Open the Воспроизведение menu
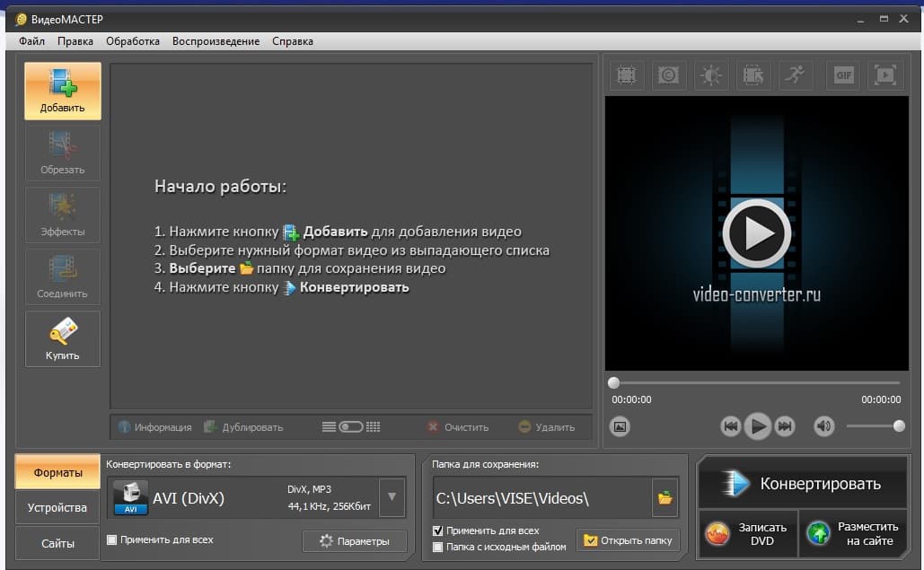 (x=216, y=41)
